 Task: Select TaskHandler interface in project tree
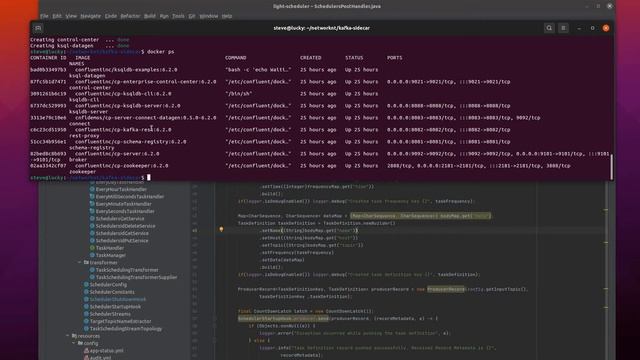point(110,248)
